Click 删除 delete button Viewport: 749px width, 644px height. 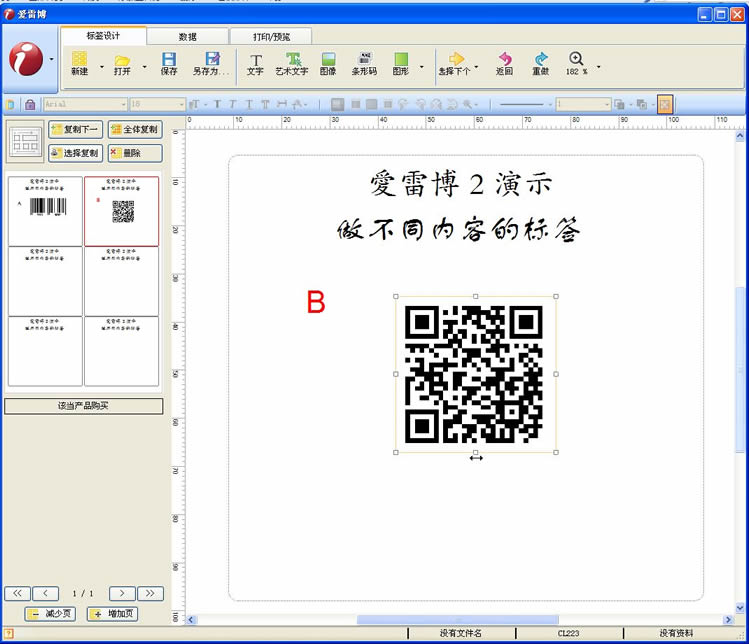click(135, 153)
